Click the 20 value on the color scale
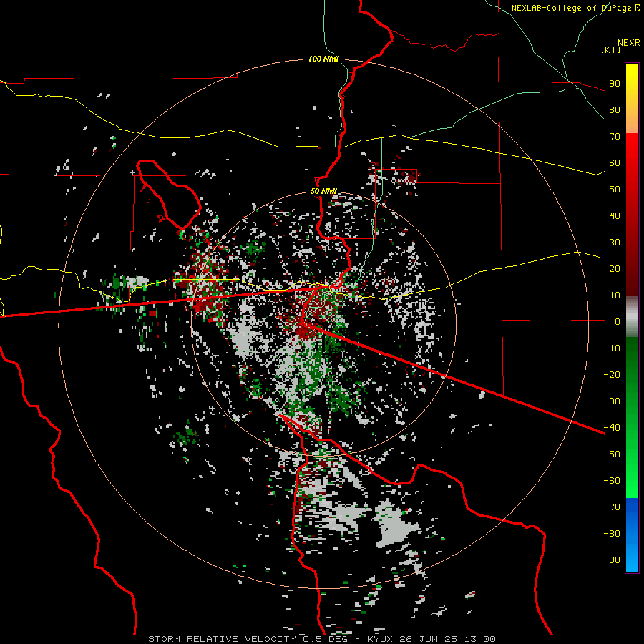The image size is (644, 644). (615, 269)
